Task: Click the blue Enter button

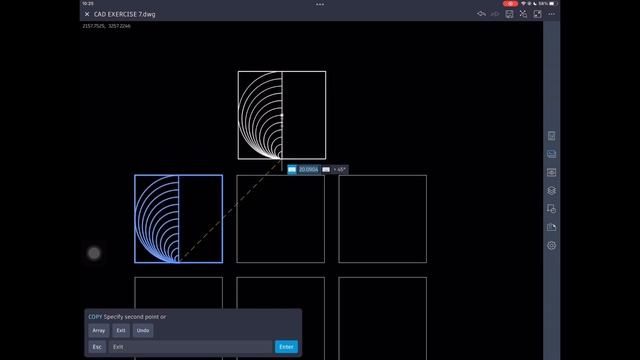Action: 286,347
